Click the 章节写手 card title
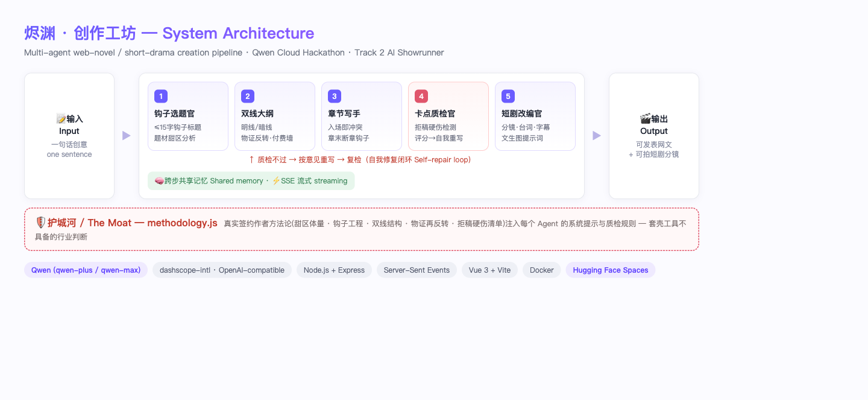 [344, 113]
